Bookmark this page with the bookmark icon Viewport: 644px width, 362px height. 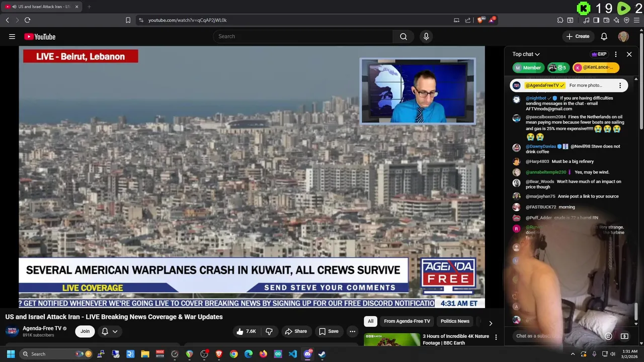pyautogui.click(x=128, y=20)
